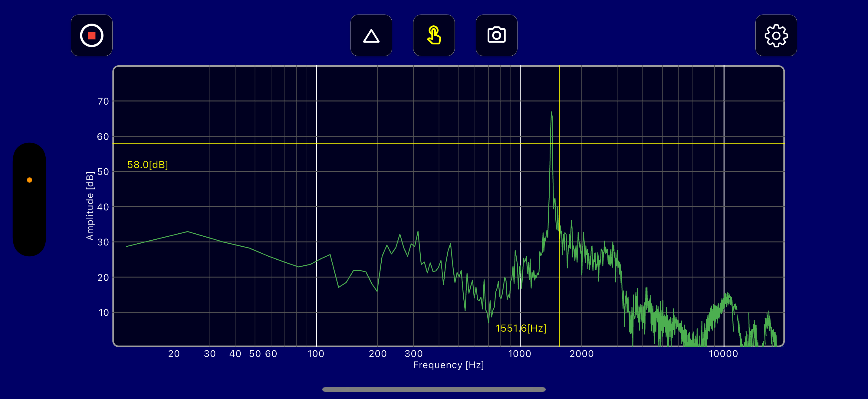This screenshot has width=868, height=399.
Task: Click the 50 amplitude axis tick label
Action: [103, 172]
